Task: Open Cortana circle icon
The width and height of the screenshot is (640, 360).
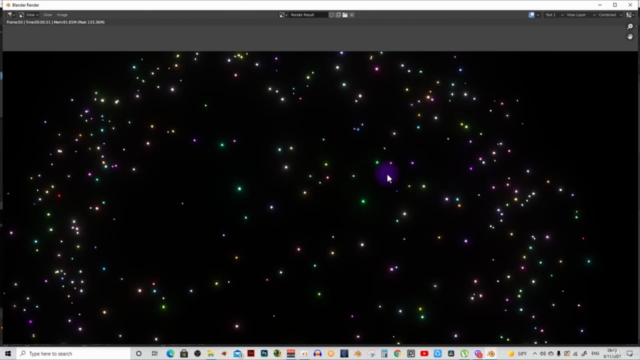Action: [x=139, y=353]
